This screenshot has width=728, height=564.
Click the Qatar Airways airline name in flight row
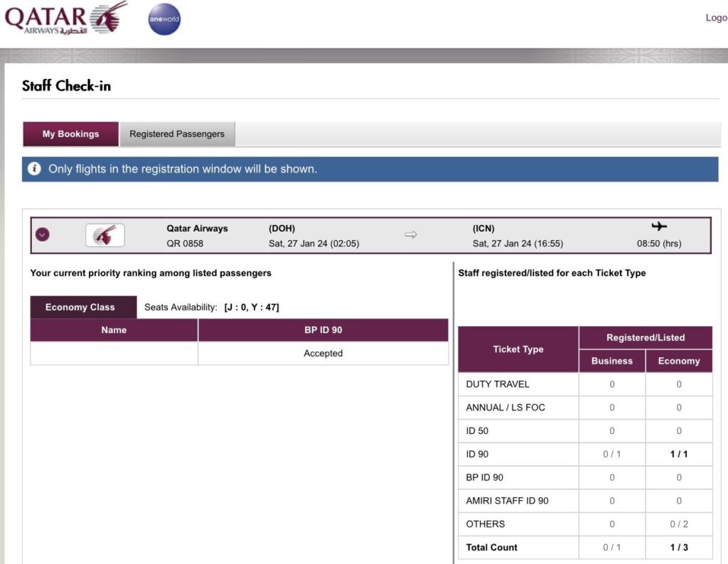click(198, 229)
